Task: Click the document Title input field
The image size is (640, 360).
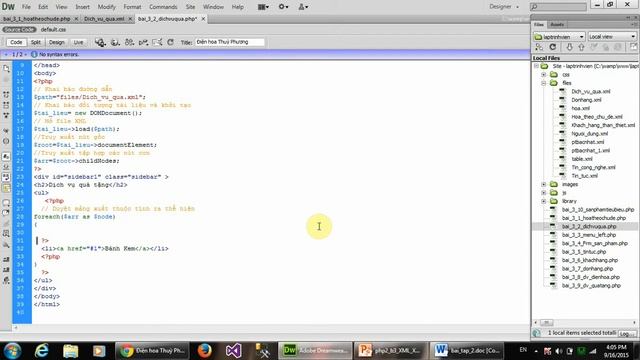Action: (229, 42)
